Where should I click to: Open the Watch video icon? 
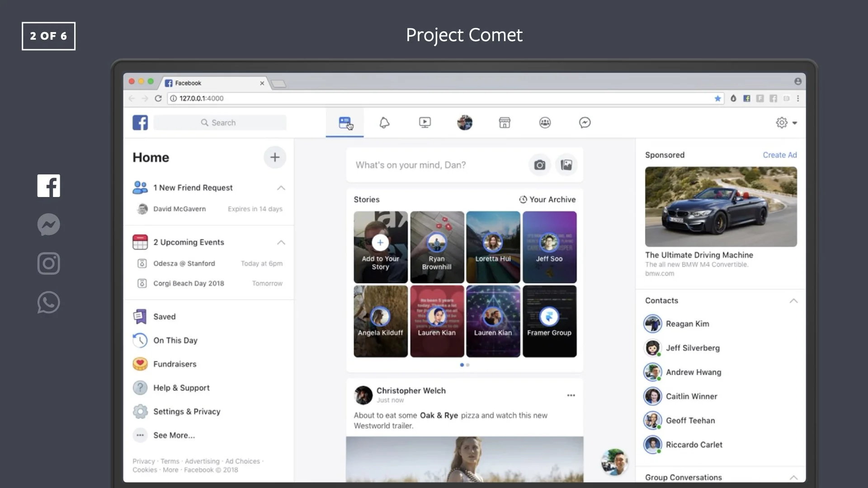coord(425,123)
